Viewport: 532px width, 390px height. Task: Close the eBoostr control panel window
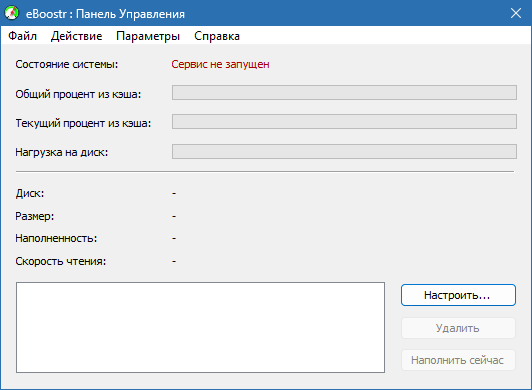(516, 13)
